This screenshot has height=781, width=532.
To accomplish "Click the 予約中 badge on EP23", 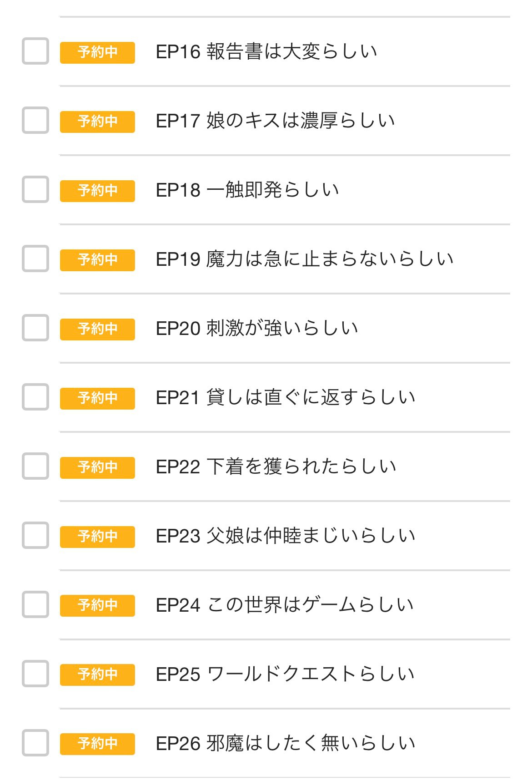I will pos(97,537).
